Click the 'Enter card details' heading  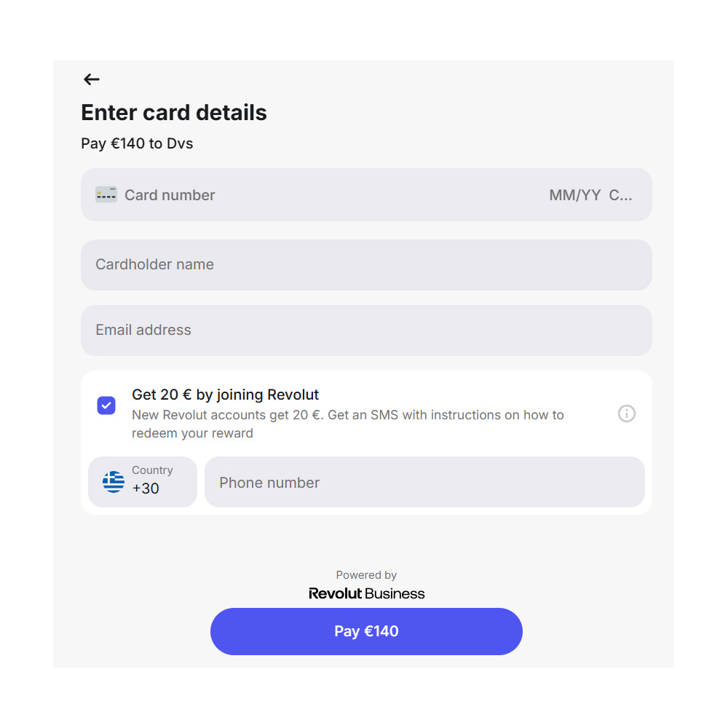(174, 113)
